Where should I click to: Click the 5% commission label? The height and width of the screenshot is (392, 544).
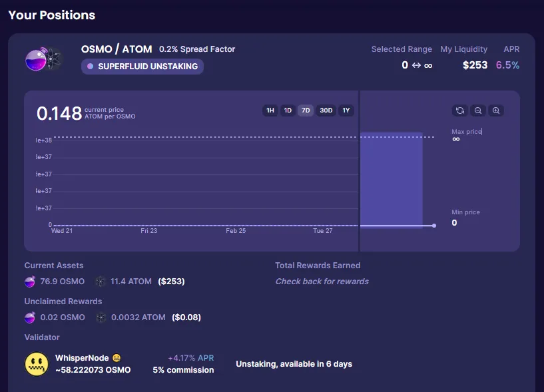(183, 370)
